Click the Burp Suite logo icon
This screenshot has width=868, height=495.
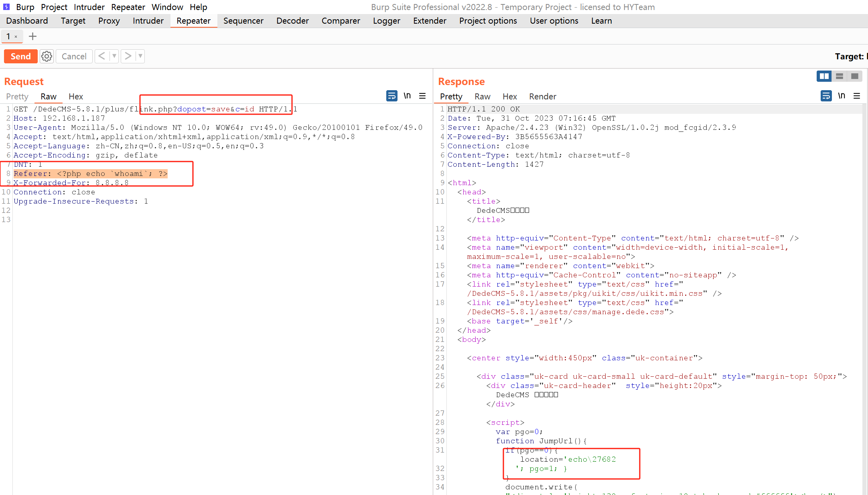[6, 7]
